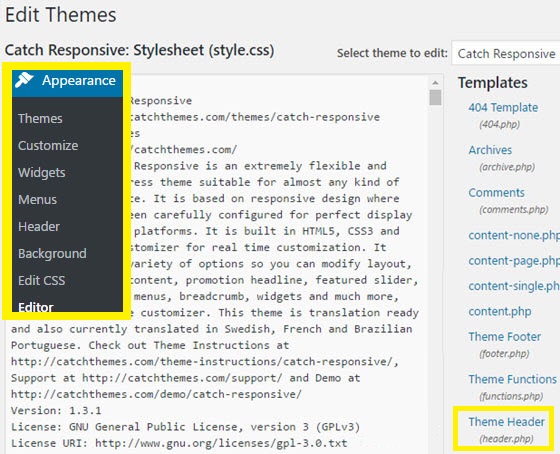The height and width of the screenshot is (454, 560).
Task: Open Menus in Appearance submenu
Action: pos(38,199)
